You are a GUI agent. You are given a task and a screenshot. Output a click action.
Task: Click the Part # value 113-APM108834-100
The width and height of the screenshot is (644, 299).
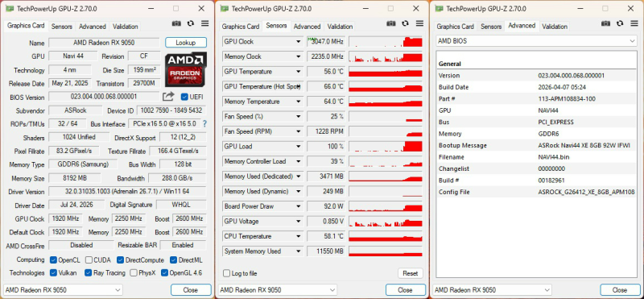pos(567,98)
